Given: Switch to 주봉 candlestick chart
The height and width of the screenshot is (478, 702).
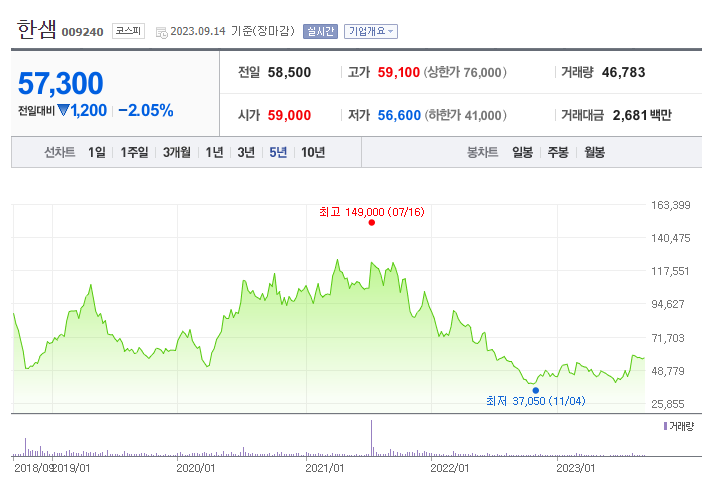Looking at the screenshot, I should 558,152.
